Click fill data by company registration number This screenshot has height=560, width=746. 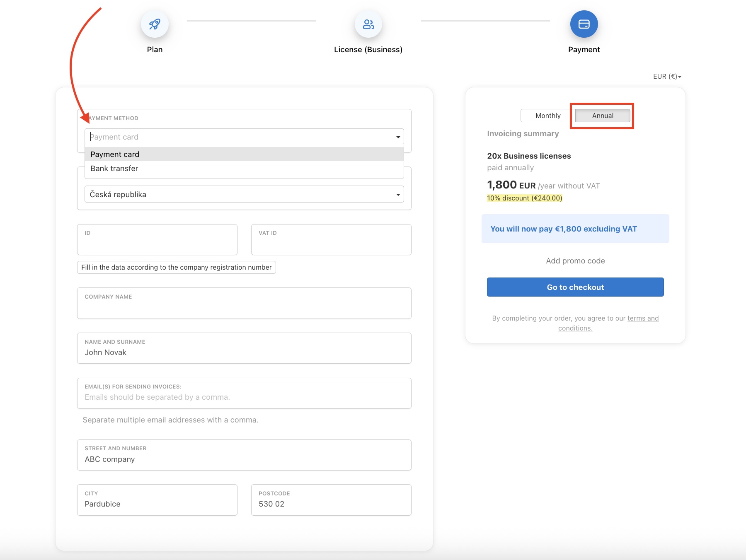pos(176,267)
